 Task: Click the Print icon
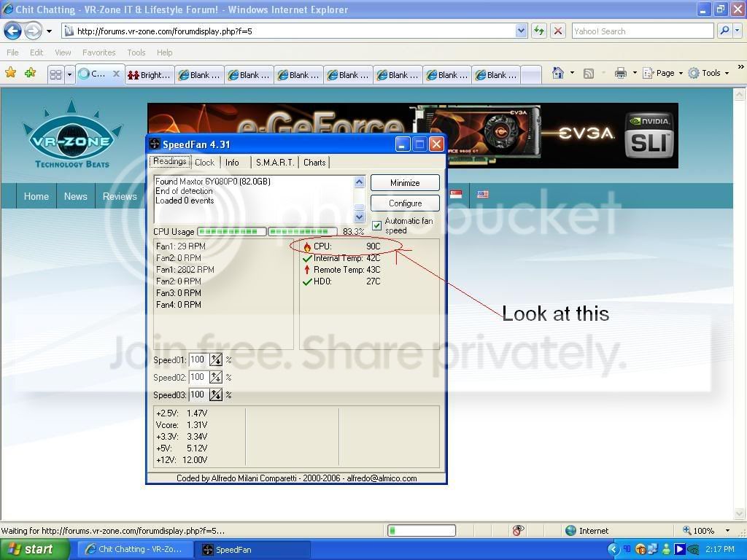(620, 73)
